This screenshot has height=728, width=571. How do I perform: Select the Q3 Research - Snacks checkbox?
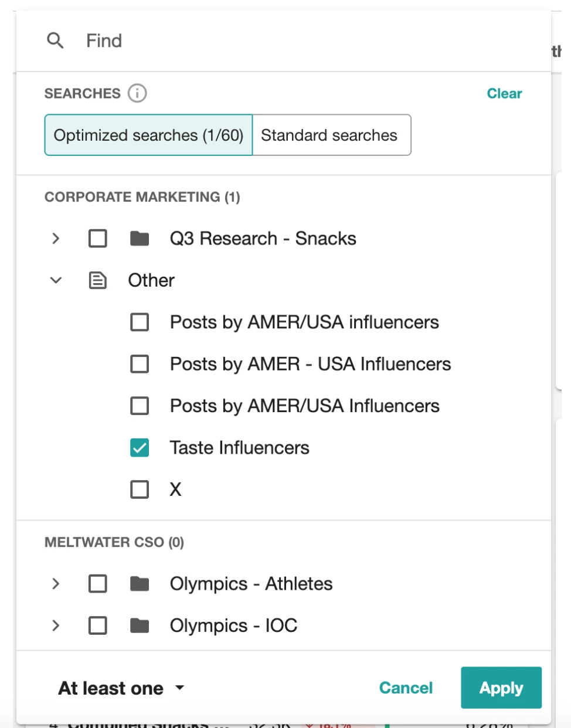coord(98,239)
